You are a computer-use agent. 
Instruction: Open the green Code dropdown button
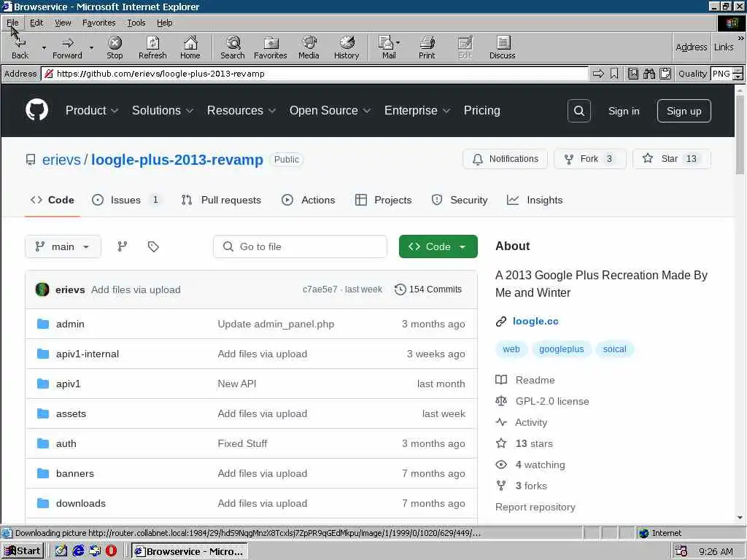(438, 246)
